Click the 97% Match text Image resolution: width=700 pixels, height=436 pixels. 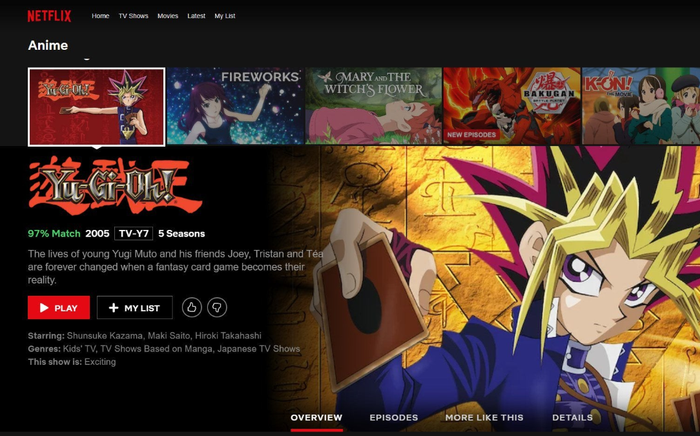click(x=54, y=233)
